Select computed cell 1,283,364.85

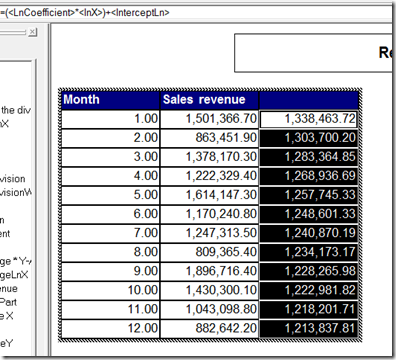click(x=309, y=157)
